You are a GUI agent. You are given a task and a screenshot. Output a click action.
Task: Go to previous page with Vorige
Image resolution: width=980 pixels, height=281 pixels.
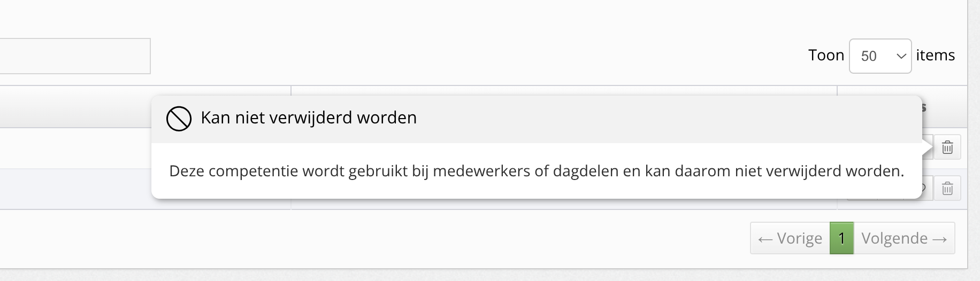pyautogui.click(x=790, y=238)
